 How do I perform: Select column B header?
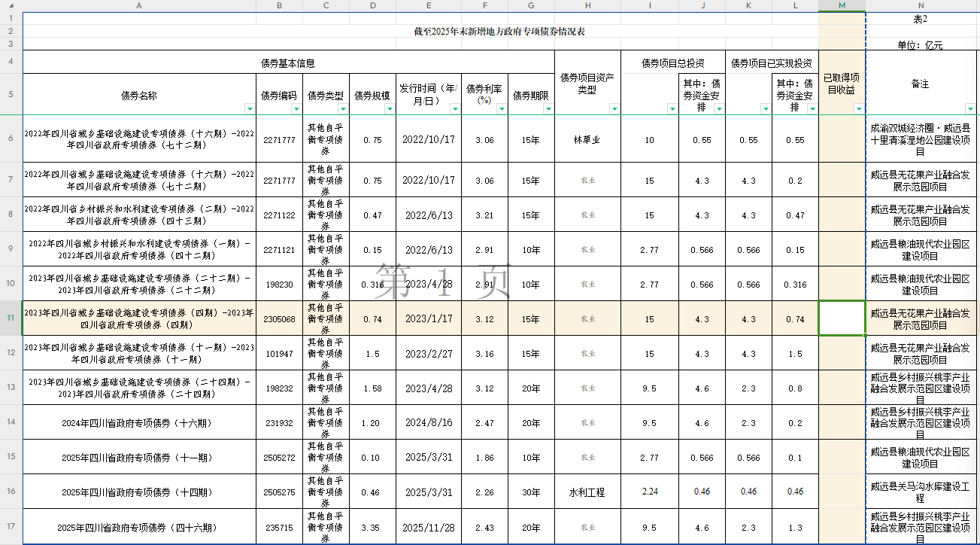[x=279, y=5]
